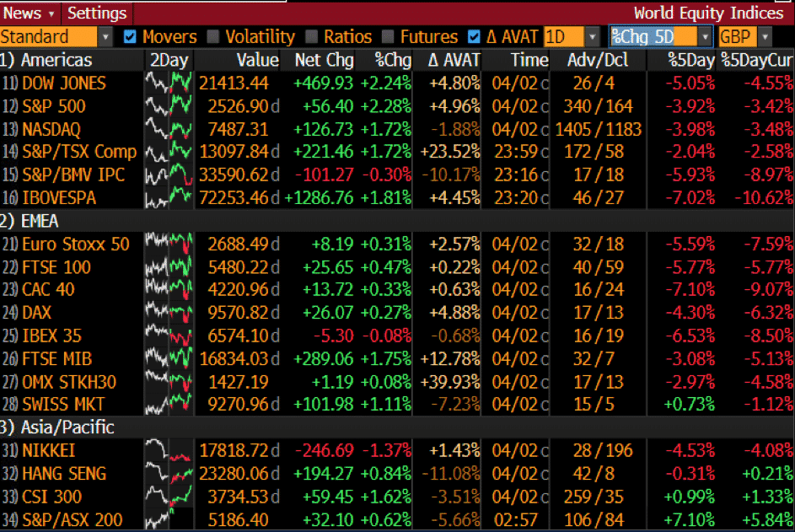795x532 pixels.
Task: Click the Δ AVAT column header
Action: point(454,60)
